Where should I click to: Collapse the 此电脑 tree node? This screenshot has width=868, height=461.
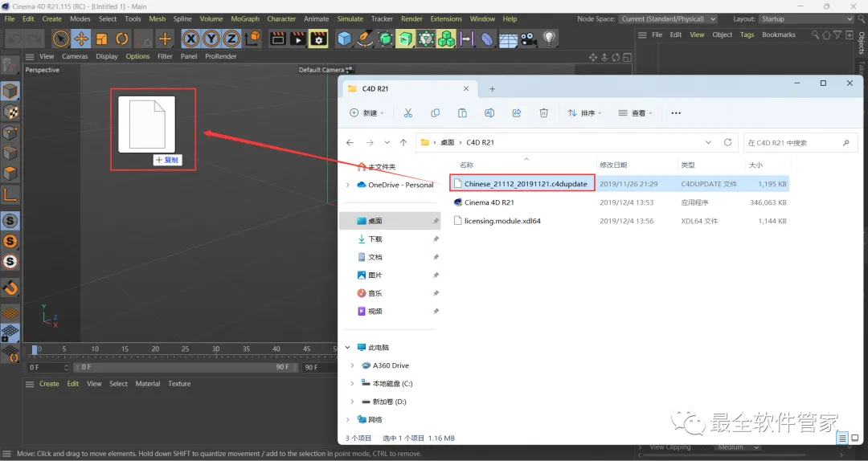pyautogui.click(x=348, y=348)
